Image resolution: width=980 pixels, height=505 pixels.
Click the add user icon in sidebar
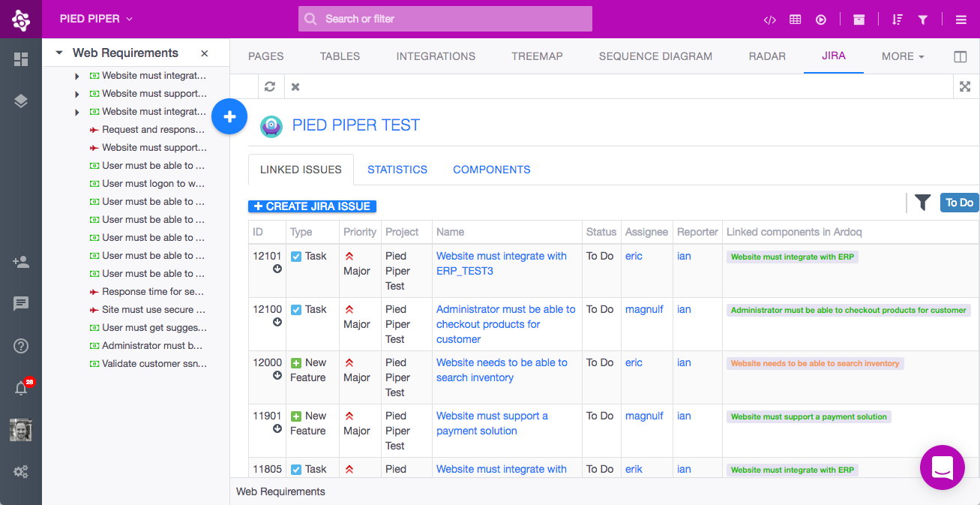coord(21,262)
